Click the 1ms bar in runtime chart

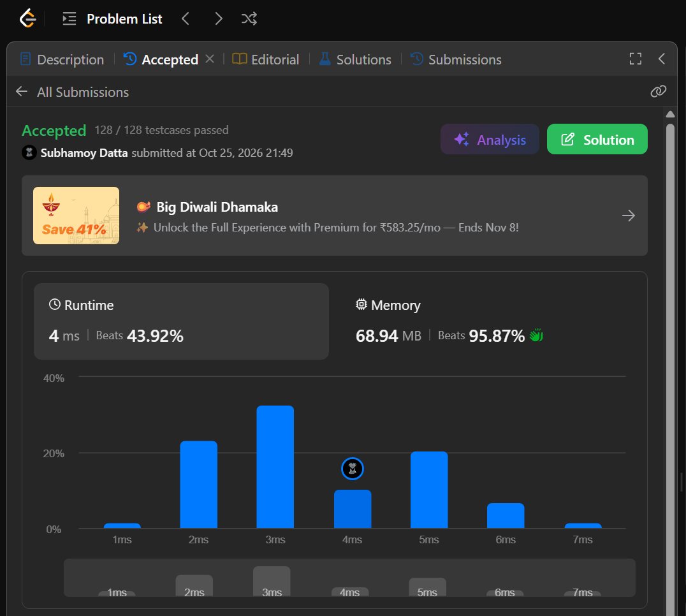coord(122,525)
